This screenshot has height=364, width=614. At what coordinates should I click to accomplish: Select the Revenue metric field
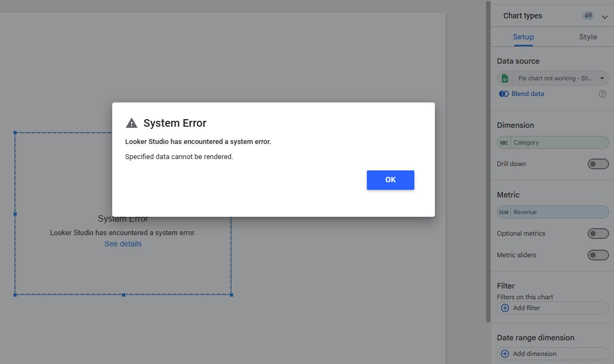click(x=553, y=212)
